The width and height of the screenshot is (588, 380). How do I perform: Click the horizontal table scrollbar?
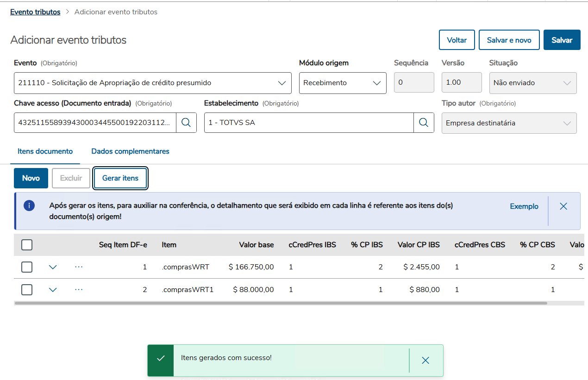click(281, 303)
